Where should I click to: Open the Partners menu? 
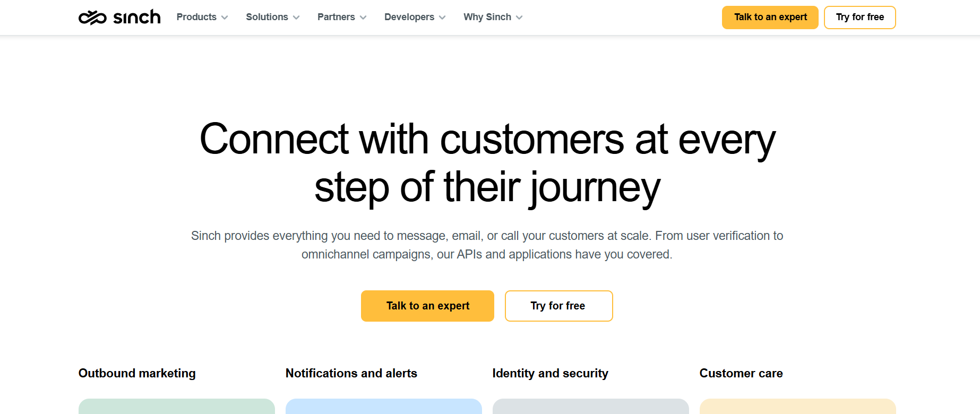342,17
